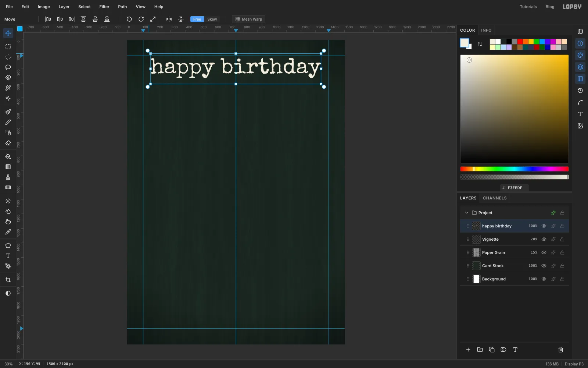Select the Eraser tool

pyautogui.click(x=8, y=143)
